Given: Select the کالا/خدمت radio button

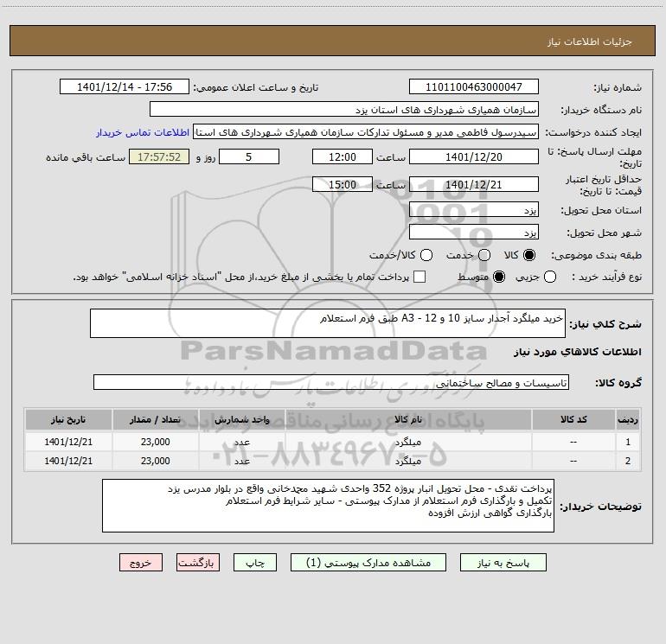Looking at the screenshot, I should pyautogui.click(x=426, y=255).
